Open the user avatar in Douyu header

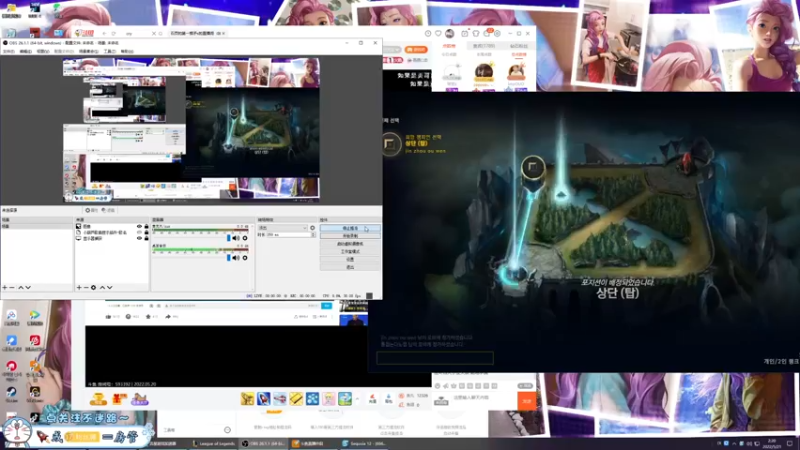click(449, 33)
